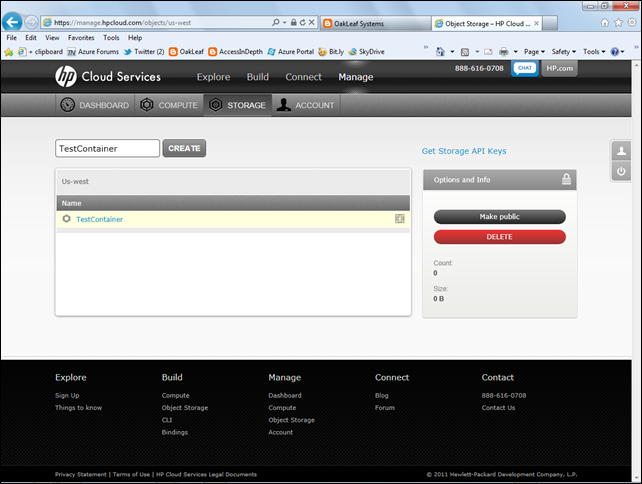Click the Make public button
The height and width of the screenshot is (484, 642).
(x=500, y=217)
